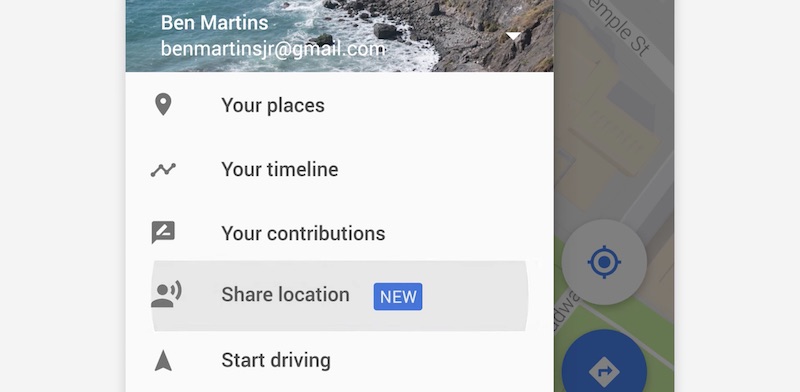Click the benmartinsjr@gmail.com address

[x=273, y=49]
